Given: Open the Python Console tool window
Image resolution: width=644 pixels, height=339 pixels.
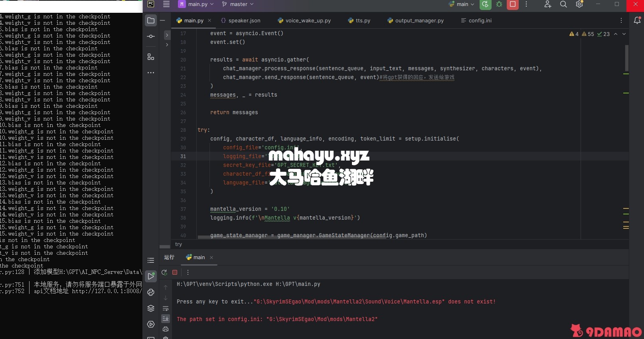Looking at the screenshot, I should click(x=151, y=292).
